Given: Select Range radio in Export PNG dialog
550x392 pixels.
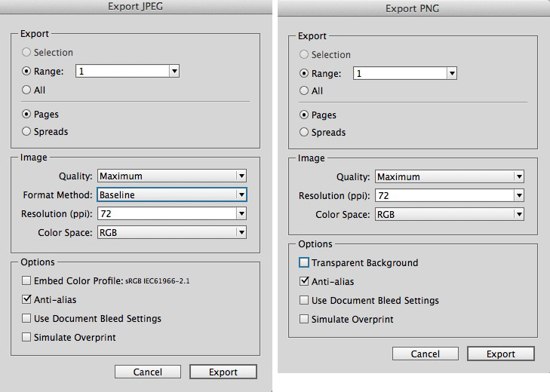Looking at the screenshot, I should pyautogui.click(x=304, y=73).
